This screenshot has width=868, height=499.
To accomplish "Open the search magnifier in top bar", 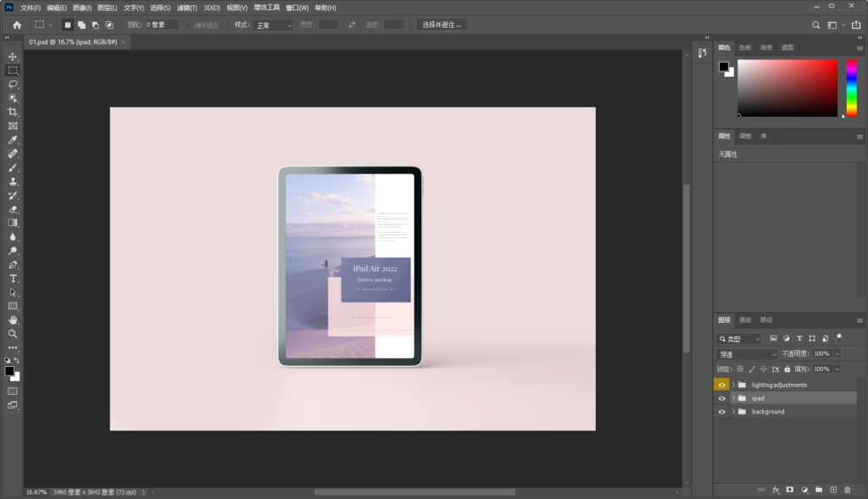I will point(816,25).
